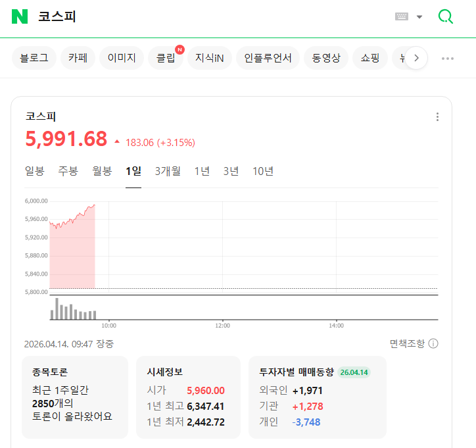The image size is (476, 448).
Task: Click the 개인 -3,748 value
Action: 306,422
